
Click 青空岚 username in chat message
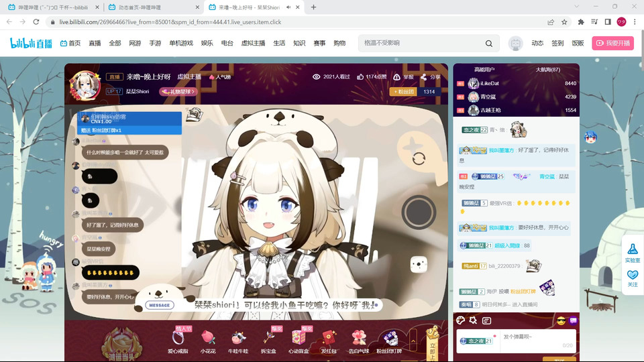(x=547, y=176)
